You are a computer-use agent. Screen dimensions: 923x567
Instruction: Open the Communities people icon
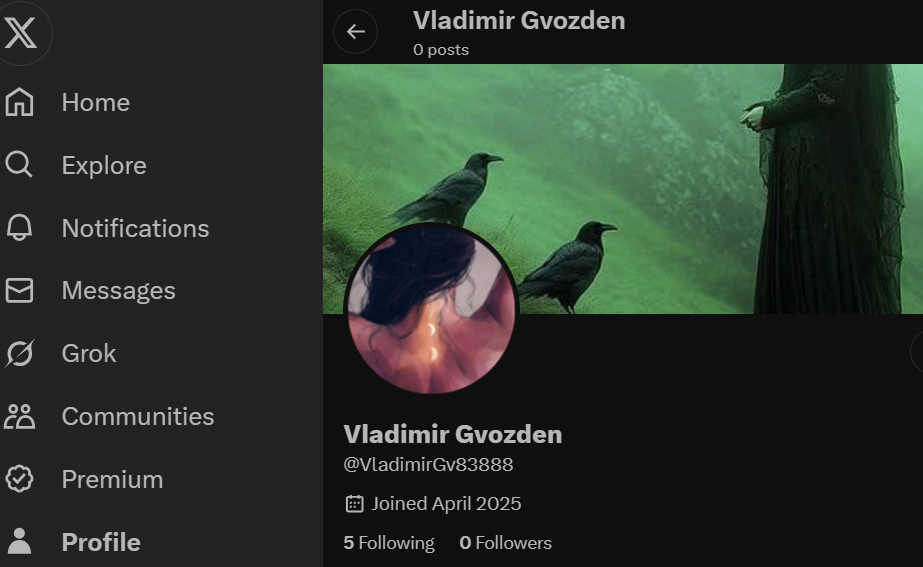click(19, 416)
